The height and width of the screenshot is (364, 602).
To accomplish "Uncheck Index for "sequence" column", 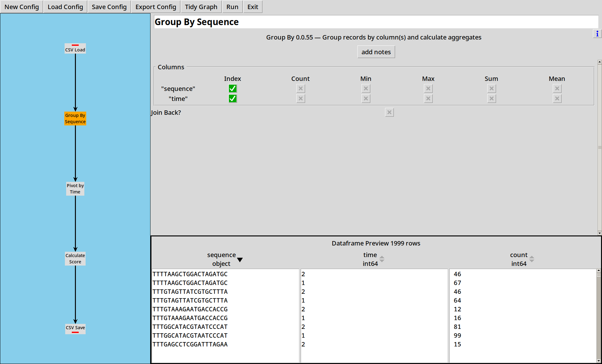I will coord(233,89).
